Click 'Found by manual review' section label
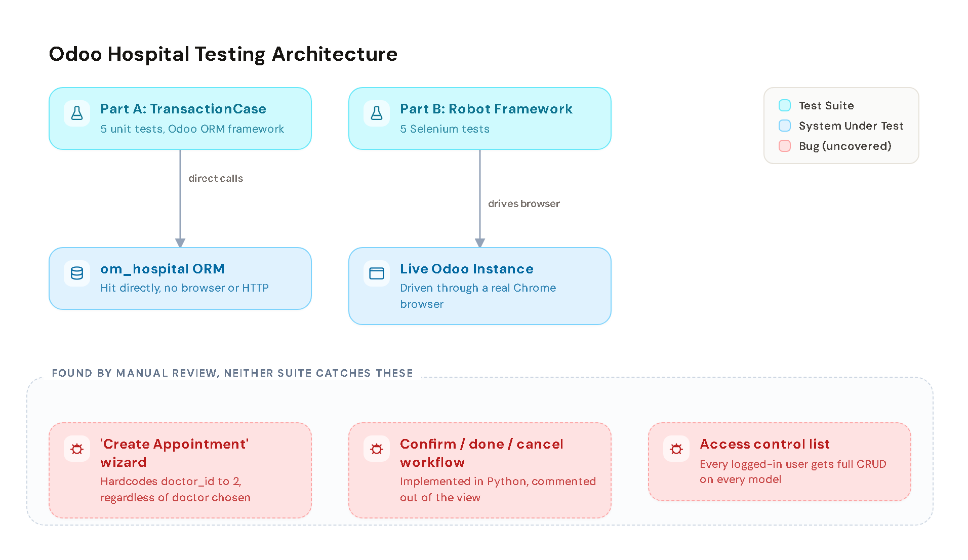 coord(232,373)
